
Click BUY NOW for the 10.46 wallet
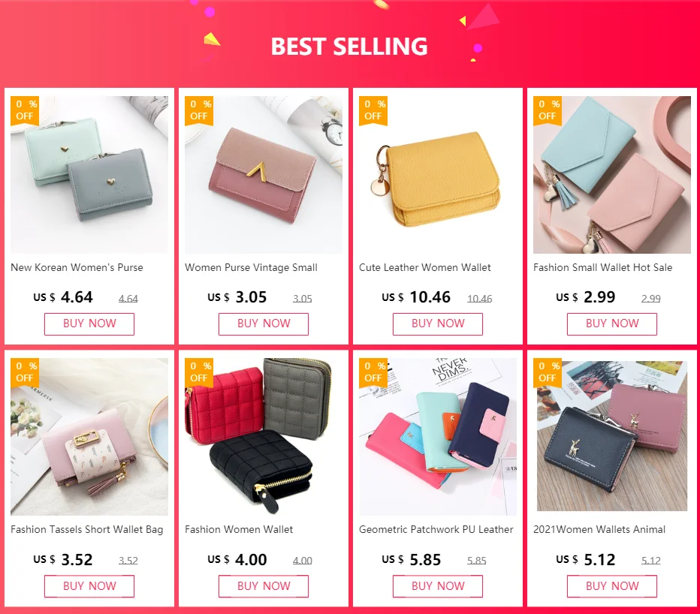point(437,324)
